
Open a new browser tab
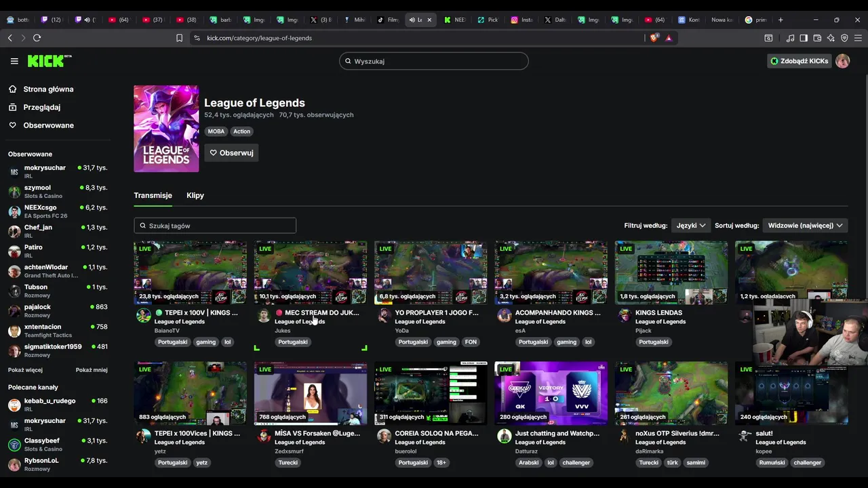coord(781,20)
